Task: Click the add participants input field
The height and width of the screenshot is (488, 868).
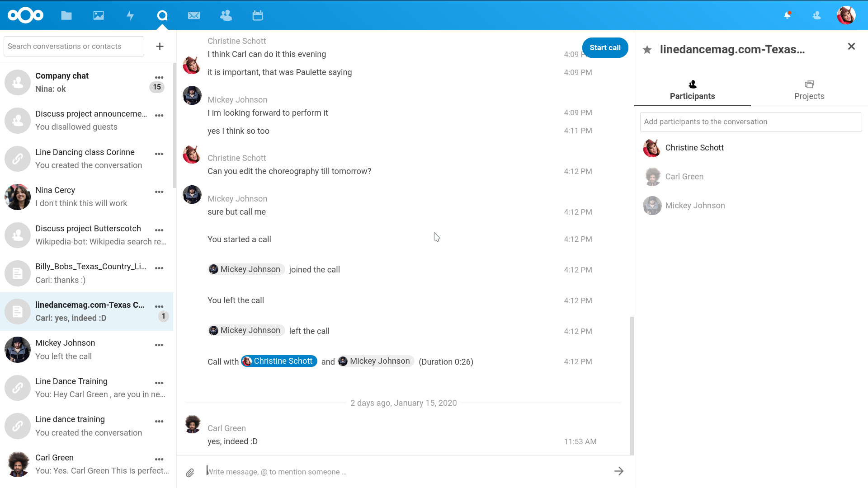Action: (750, 122)
